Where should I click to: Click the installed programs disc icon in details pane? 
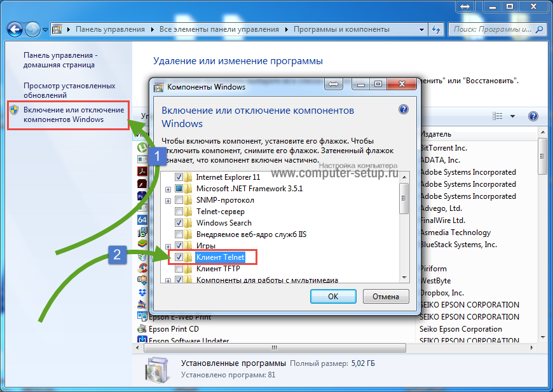pyautogui.click(x=156, y=369)
